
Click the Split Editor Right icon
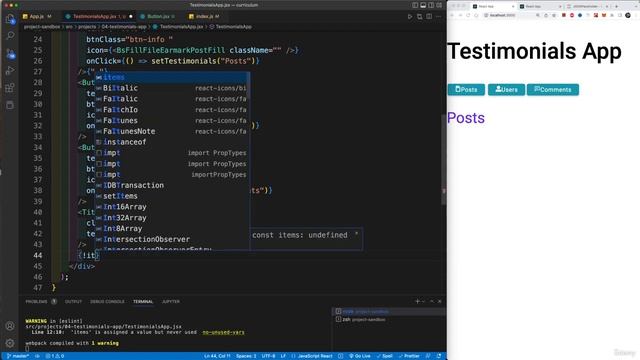[429, 16]
